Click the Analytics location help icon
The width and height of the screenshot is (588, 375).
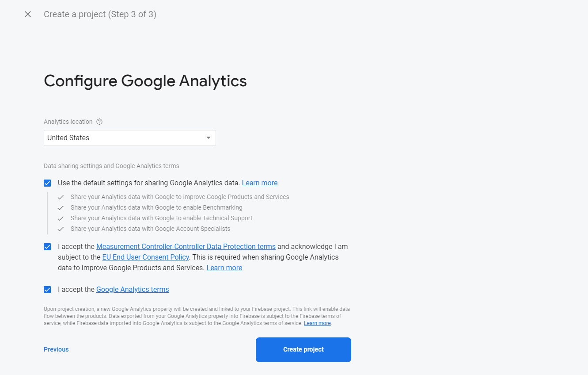point(99,122)
